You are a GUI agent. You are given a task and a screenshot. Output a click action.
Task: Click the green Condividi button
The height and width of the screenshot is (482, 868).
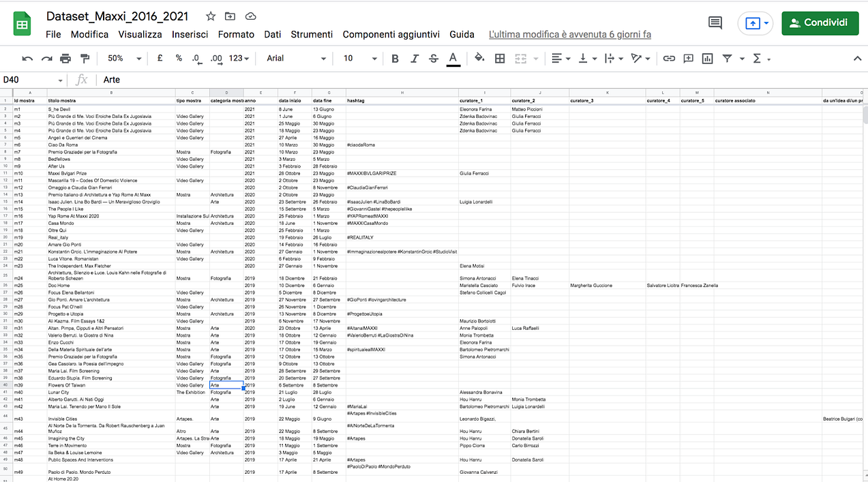point(820,22)
